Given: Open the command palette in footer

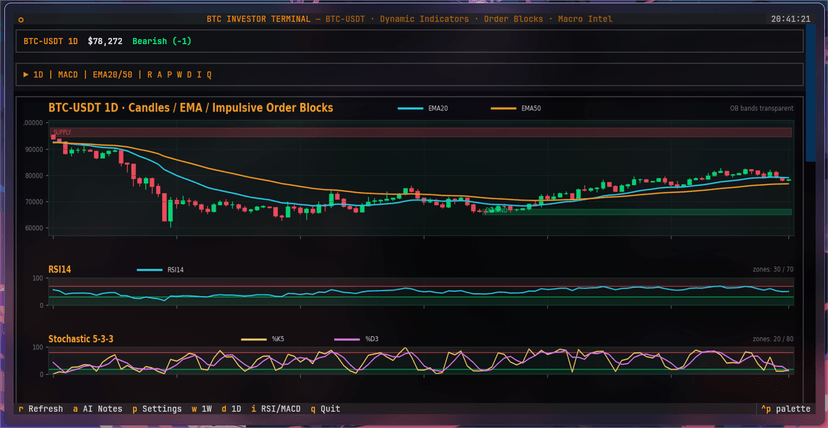Looking at the screenshot, I should click(785, 409).
